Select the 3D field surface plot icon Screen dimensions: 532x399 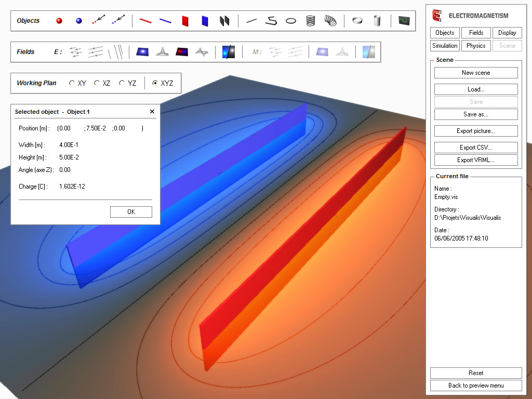163,52
